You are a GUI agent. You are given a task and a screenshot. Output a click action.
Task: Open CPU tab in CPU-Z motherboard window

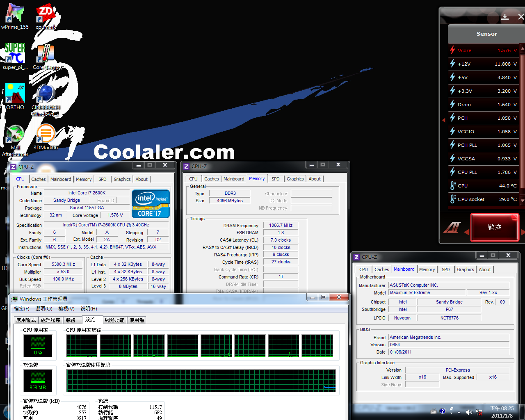pos(363,269)
